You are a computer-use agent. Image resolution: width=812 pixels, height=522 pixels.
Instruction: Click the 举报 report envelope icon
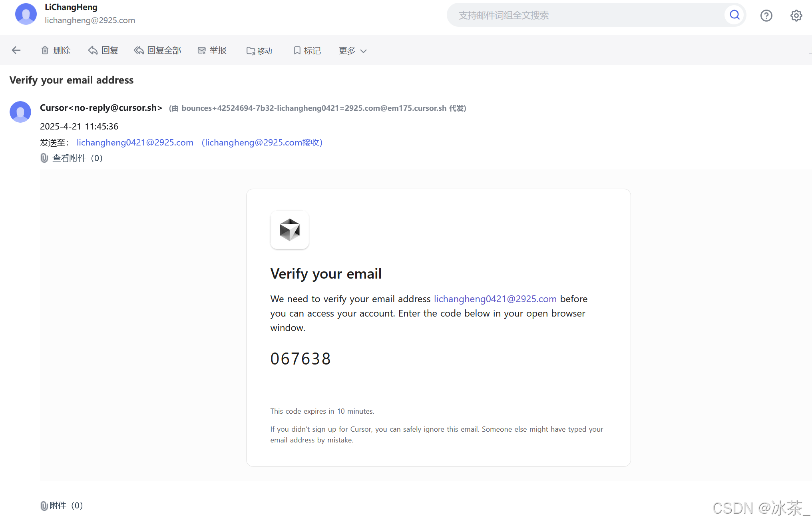coord(201,50)
